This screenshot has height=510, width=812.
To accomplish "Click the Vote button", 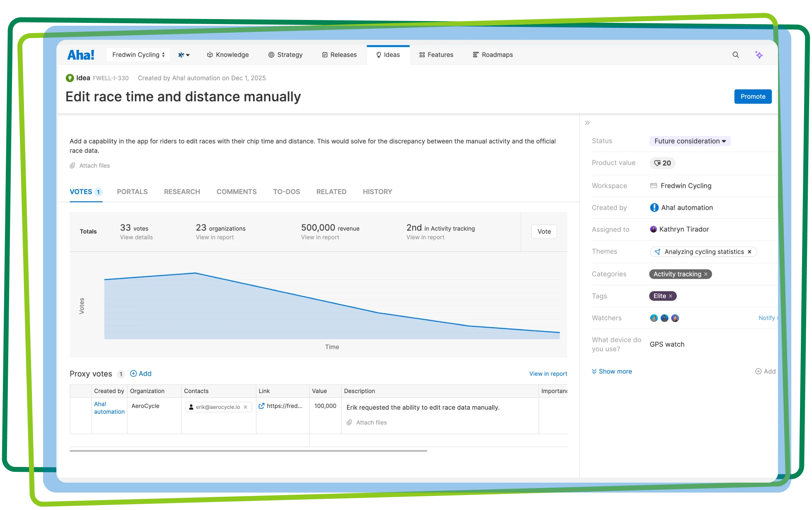I will [x=544, y=231].
